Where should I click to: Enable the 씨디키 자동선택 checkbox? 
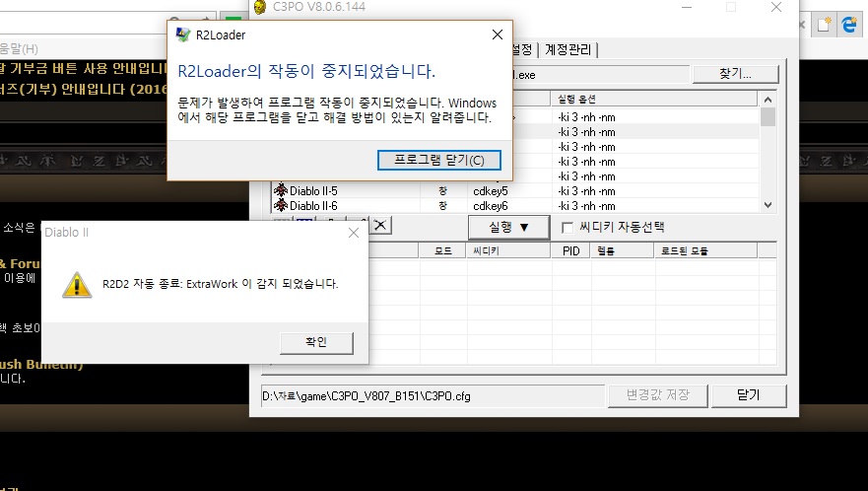click(x=568, y=228)
